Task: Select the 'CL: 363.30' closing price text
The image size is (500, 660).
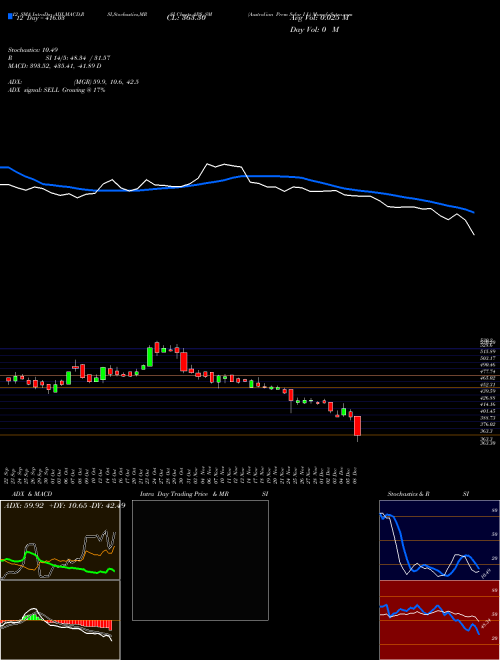Action: (x=186, y=18)
